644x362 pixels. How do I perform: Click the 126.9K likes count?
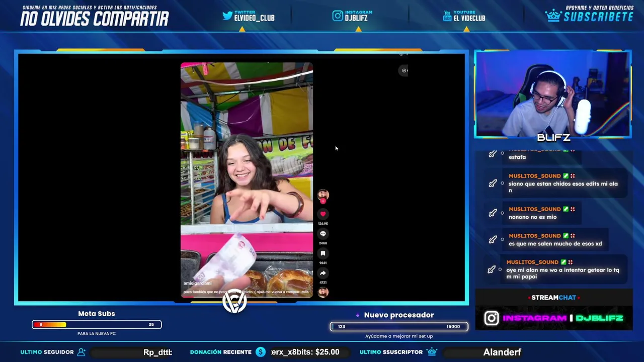[x=323, y=224]
